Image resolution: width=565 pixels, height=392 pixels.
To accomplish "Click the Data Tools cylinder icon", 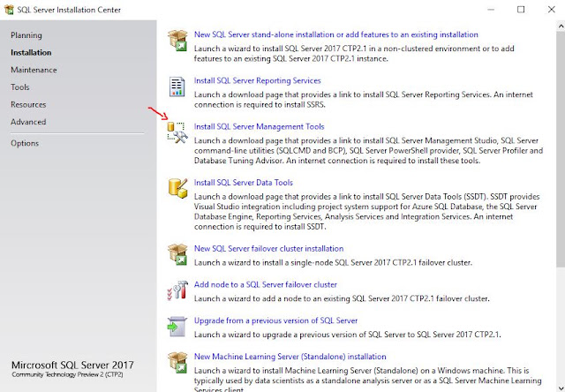I will (177, 188).
